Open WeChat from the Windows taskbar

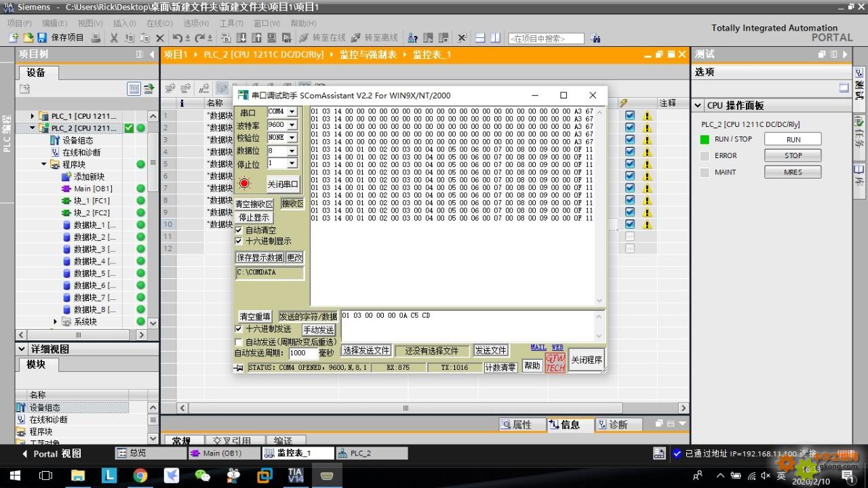[x=202, y=475]
